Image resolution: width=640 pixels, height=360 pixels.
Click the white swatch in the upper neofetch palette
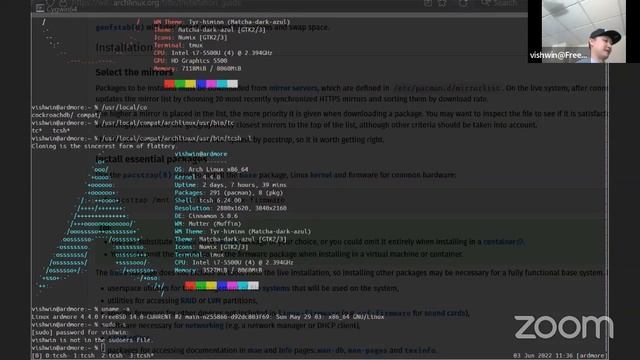[233, 84]
